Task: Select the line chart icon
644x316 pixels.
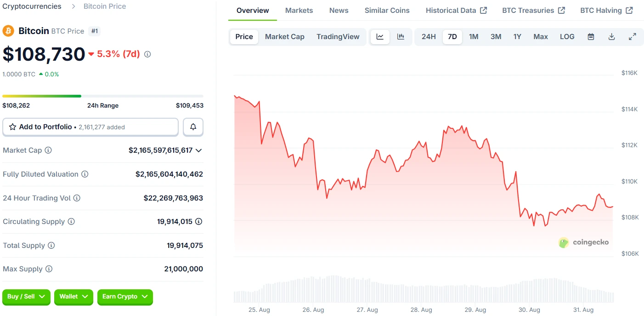Action: [380, 36]
